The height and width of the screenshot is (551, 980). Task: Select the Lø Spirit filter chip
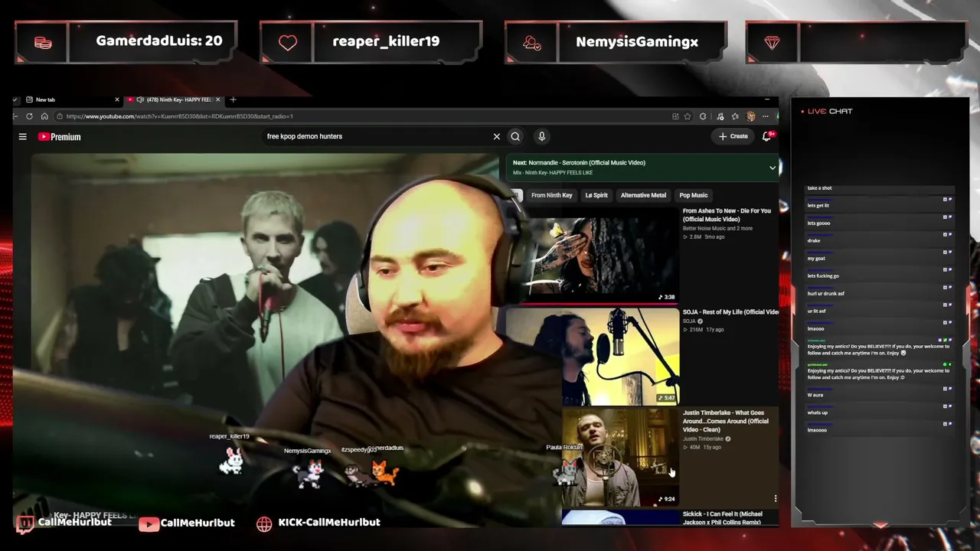[x=596, y=195]
